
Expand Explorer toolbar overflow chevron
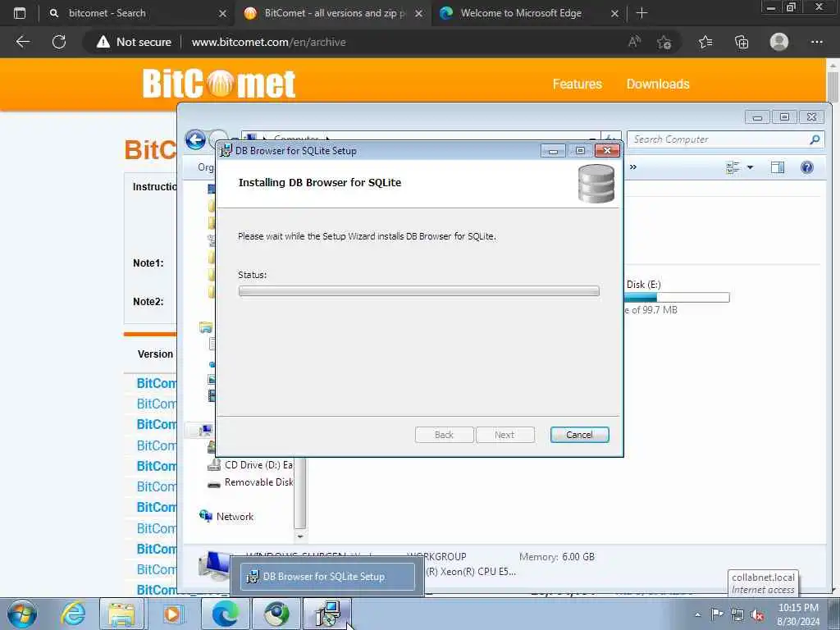click(633, 167)
